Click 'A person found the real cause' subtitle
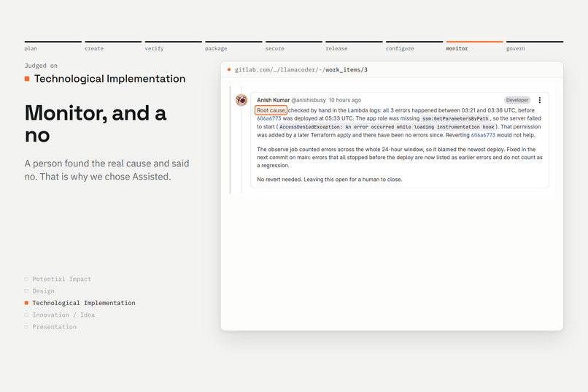This screenshot has height=392, width=588. [x=107, y=170]
